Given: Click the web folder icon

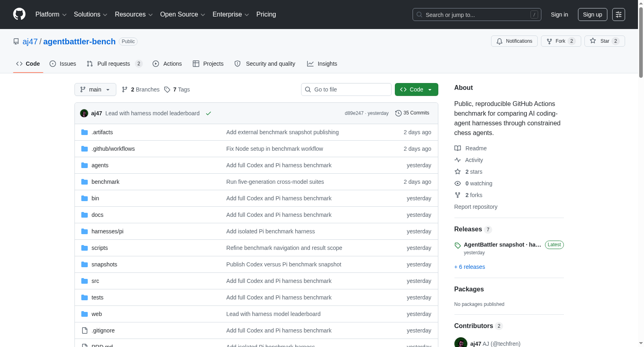Looking at the screenshot, I should 85,314.
